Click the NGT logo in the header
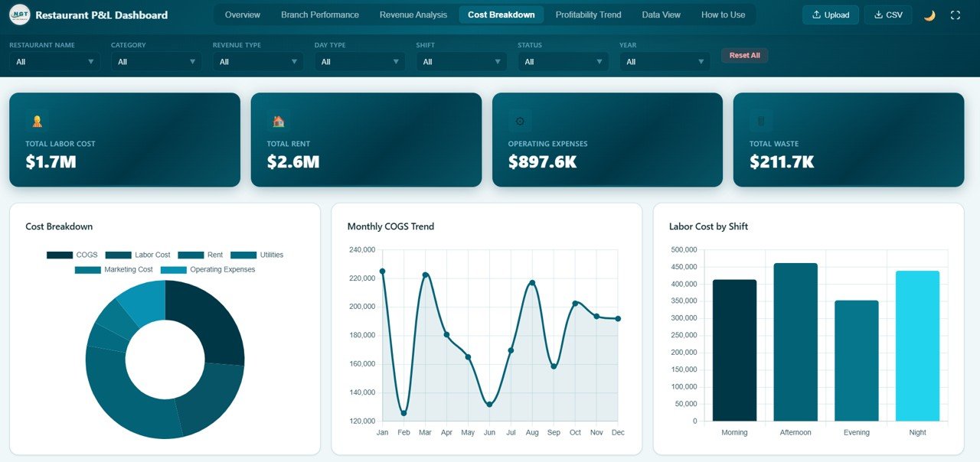Viewport: 980px width, 462px height. (x=20, y=15)
